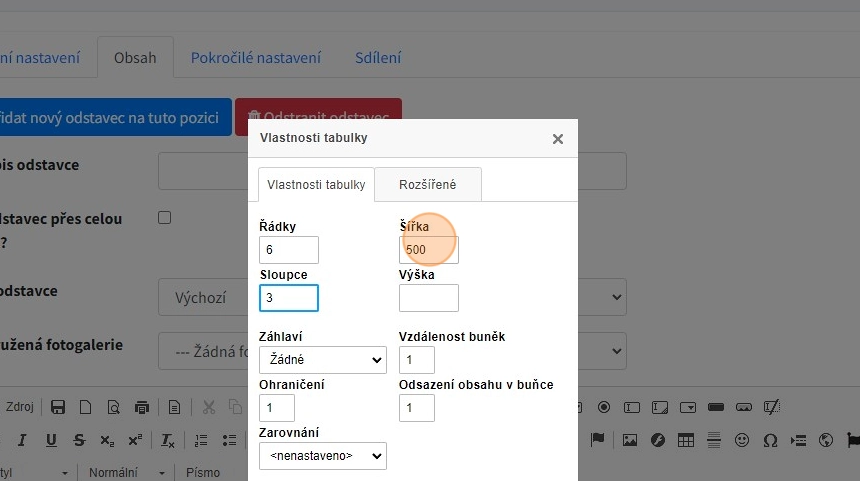Tick the checkbox for paragraph full width
This screenshot has width=860, height=481.
coord(165,218)
